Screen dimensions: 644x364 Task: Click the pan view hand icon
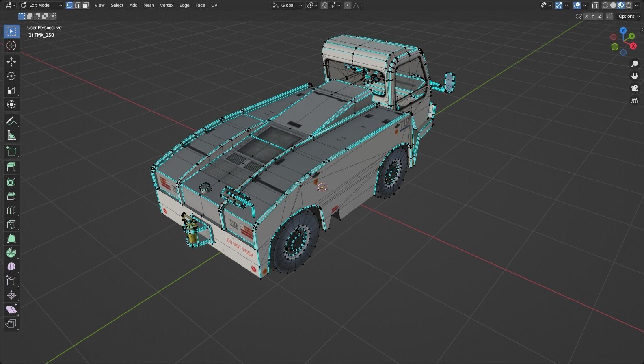point(635,76)
